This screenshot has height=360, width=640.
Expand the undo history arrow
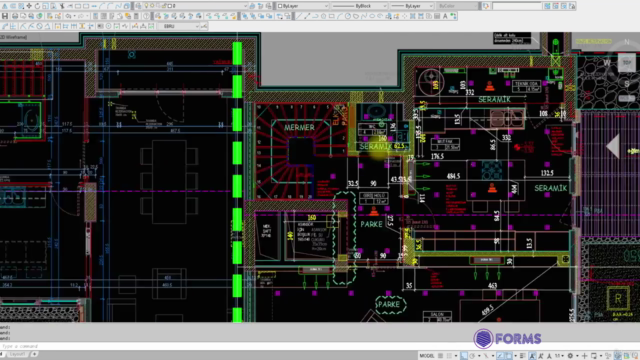[x=74, y=16]
